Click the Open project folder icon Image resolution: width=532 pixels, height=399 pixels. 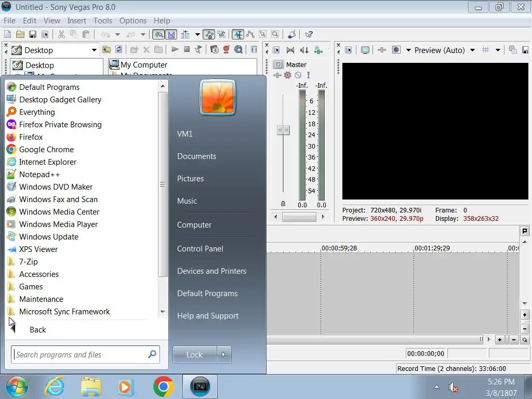20,34
